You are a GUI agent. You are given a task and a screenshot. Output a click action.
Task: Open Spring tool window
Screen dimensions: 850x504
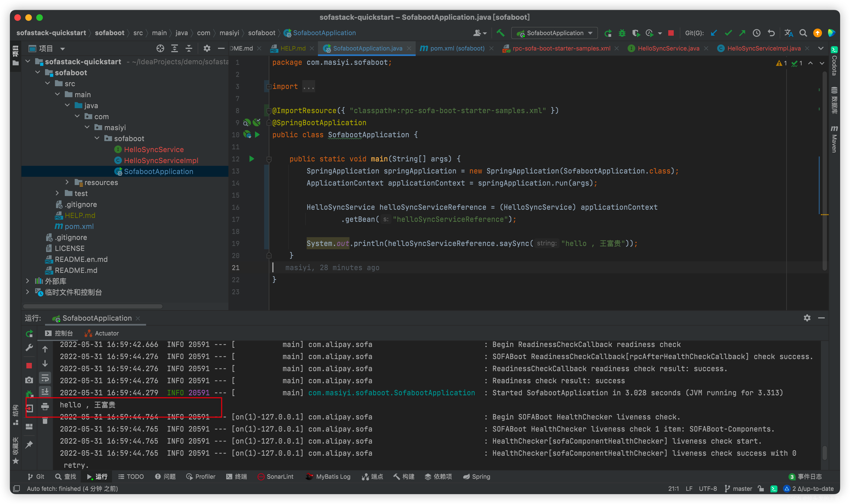(x=476, y=477)
